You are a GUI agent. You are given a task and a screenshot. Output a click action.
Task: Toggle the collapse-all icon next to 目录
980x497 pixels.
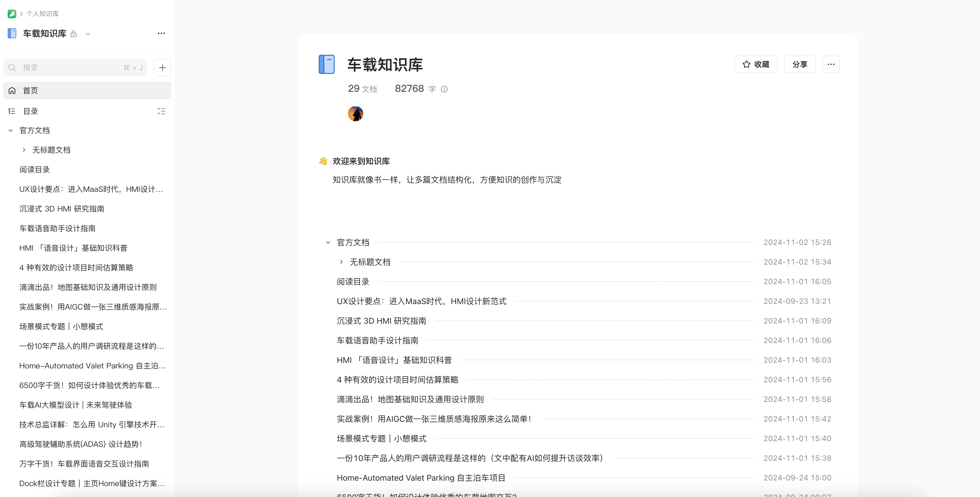click(x=161, y=111)
